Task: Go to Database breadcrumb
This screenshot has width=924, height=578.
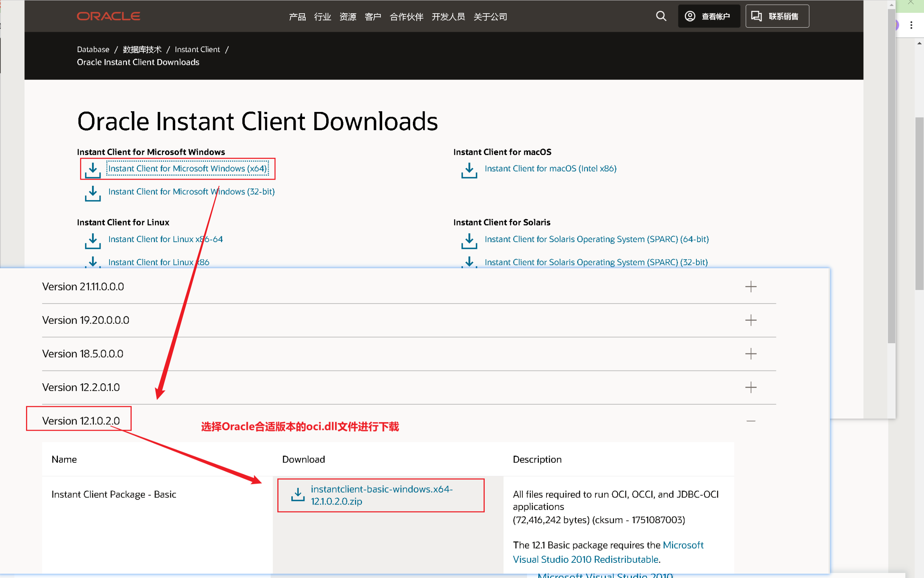Action: pyautogui.click(x=93, y=49)
